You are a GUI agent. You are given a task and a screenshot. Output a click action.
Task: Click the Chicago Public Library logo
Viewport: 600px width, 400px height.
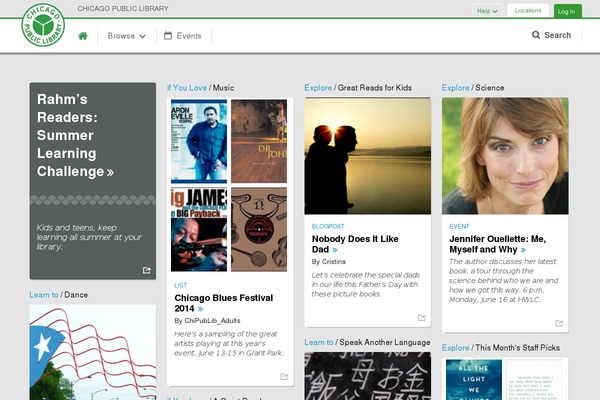(43, 25)
